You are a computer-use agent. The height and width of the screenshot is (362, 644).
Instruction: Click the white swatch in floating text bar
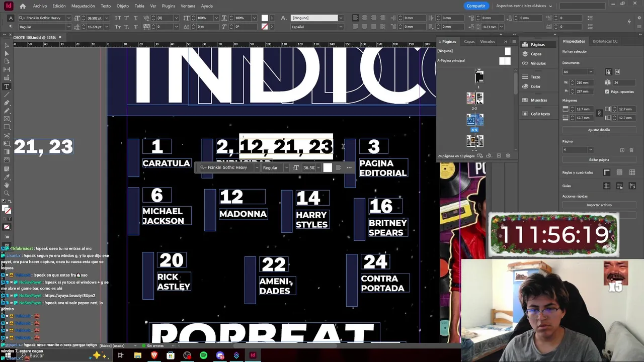(x=328, y=168)
